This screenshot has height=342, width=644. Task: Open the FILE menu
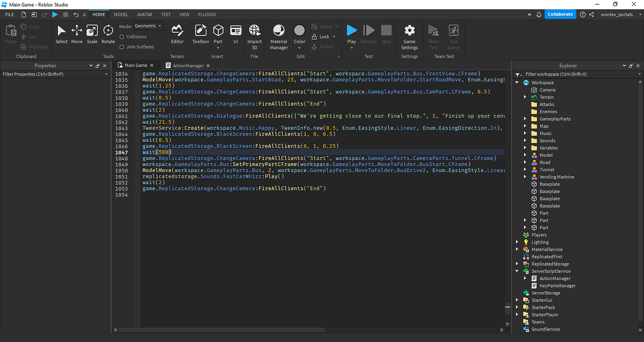9,14
